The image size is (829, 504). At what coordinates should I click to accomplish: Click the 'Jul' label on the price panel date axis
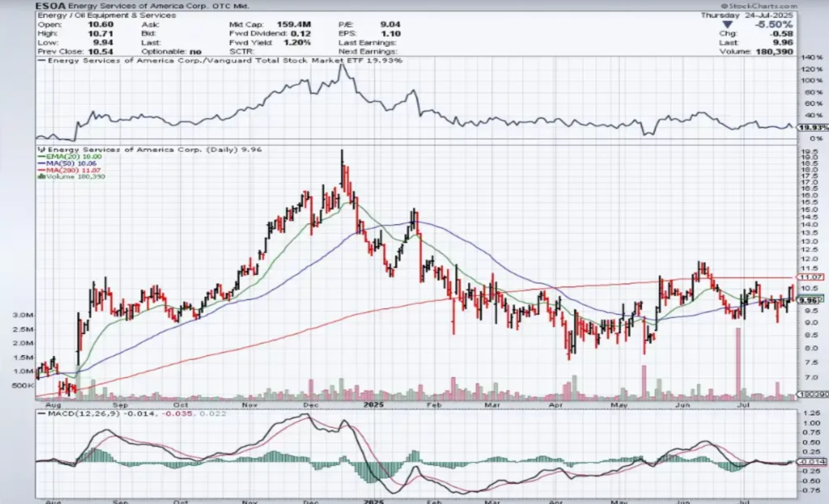743,405
